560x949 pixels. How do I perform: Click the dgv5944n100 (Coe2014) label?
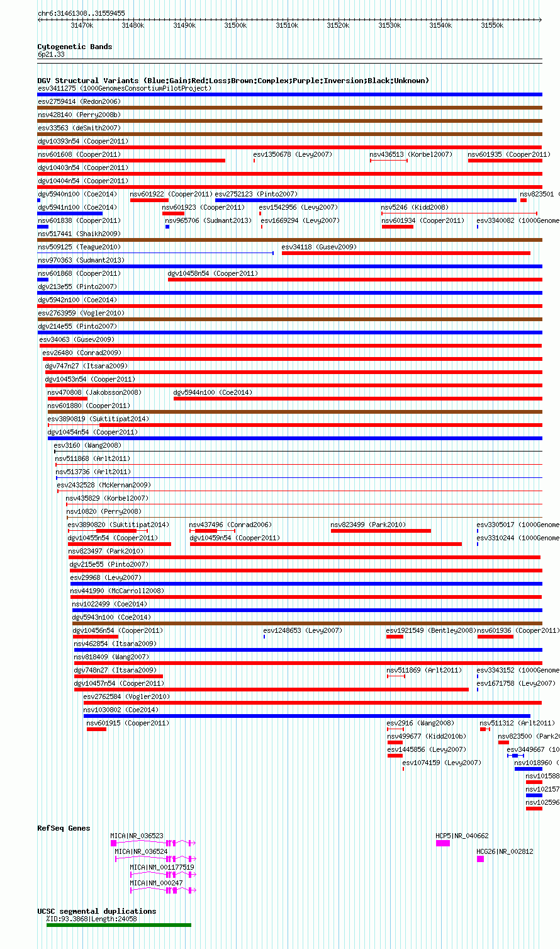tap(213, 392)
